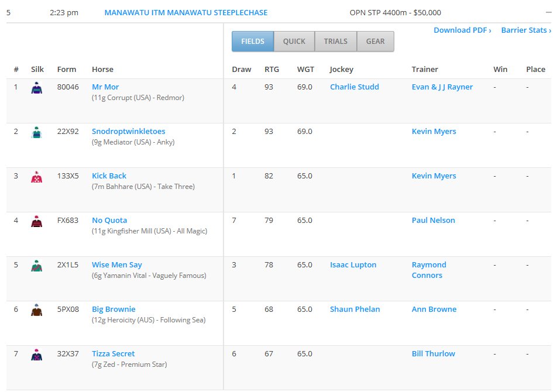The image size is (557, 392).
Task: Open Kevin Myers trainer link for Kick Back
Action: (x=434, y=176)
